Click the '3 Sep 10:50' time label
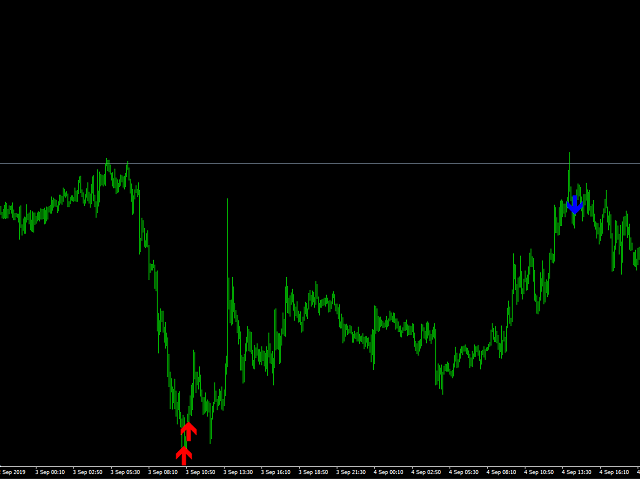This screenshot has height=480, width=640. click(x=200, y=472)
